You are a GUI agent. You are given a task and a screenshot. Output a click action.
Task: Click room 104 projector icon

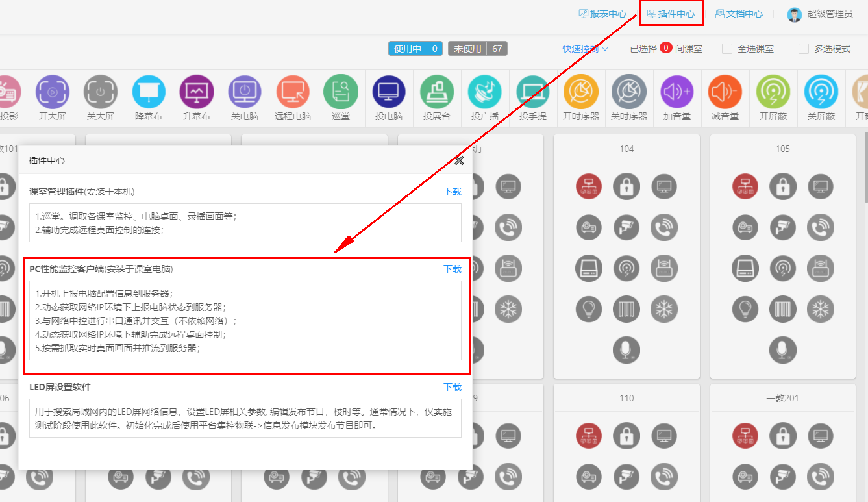589,227
